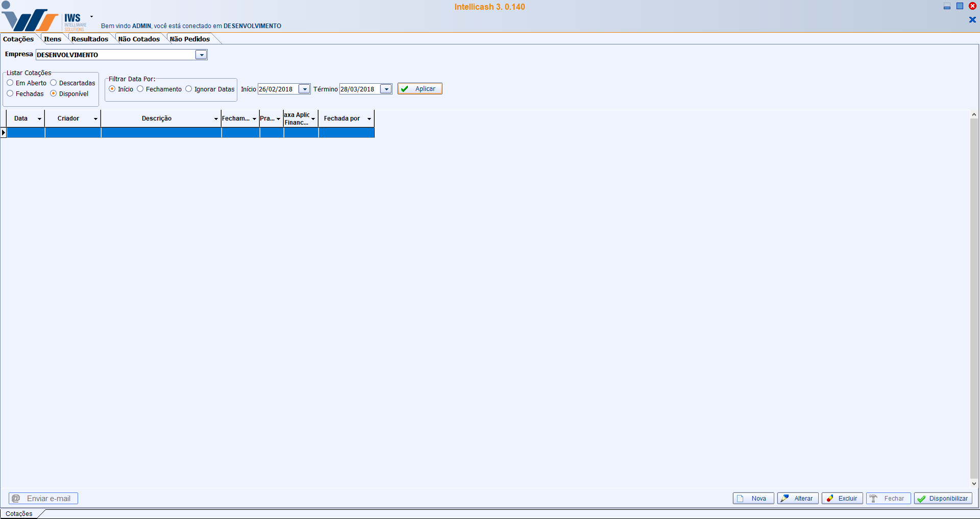Open the Empresa dropdown list
Viewport: 980px width, 519px height.
pos(202,55)
